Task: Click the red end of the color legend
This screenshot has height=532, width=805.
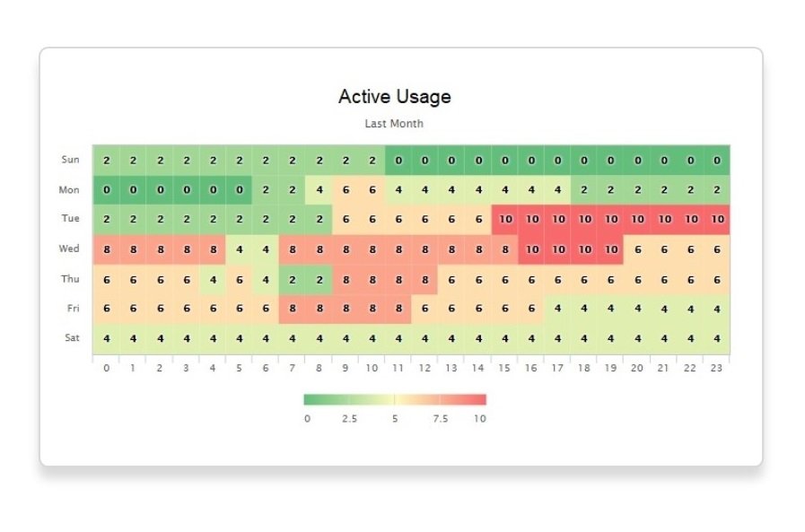Action: [480, 400]
